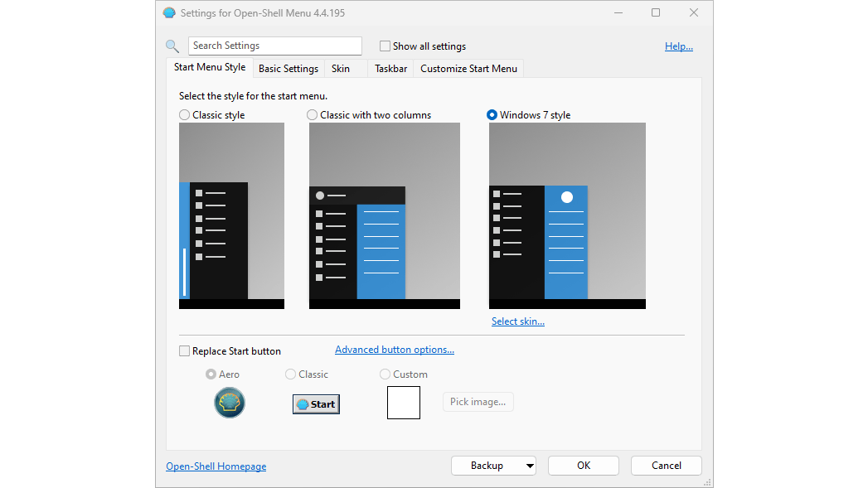868x488 pixels.
Task: Open the Customize Start Menu tab
Action: (x=468, y=69)
